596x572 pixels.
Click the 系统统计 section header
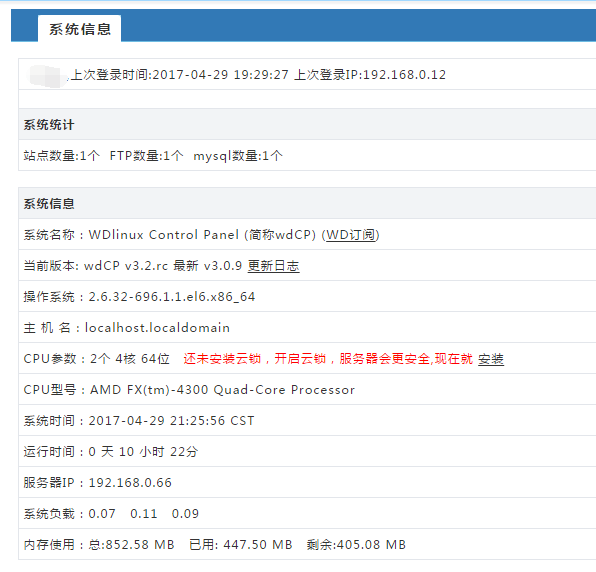(x=307, y=125)
